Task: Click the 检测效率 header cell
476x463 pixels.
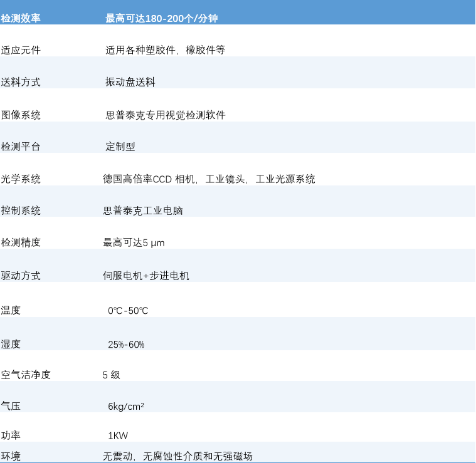Action: [x=21, y=19]
